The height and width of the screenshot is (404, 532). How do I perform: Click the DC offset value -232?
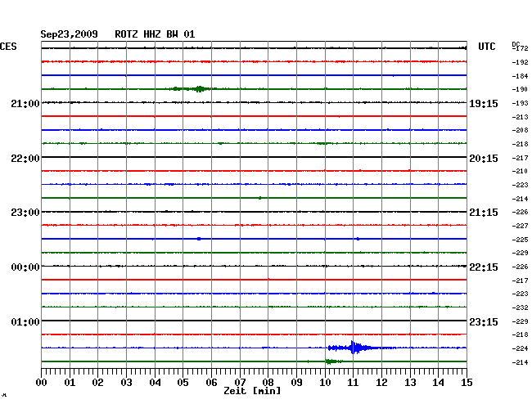click(520, 307)
